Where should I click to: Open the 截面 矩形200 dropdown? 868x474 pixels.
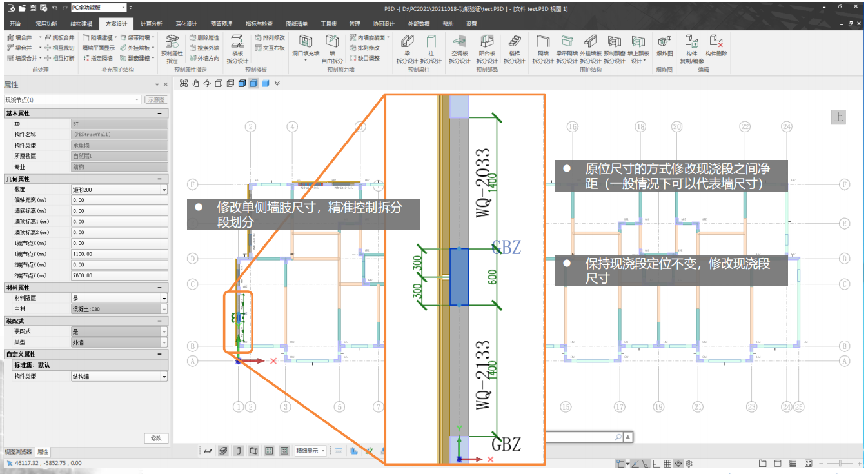pyautogui.click(x=164, y=190)
